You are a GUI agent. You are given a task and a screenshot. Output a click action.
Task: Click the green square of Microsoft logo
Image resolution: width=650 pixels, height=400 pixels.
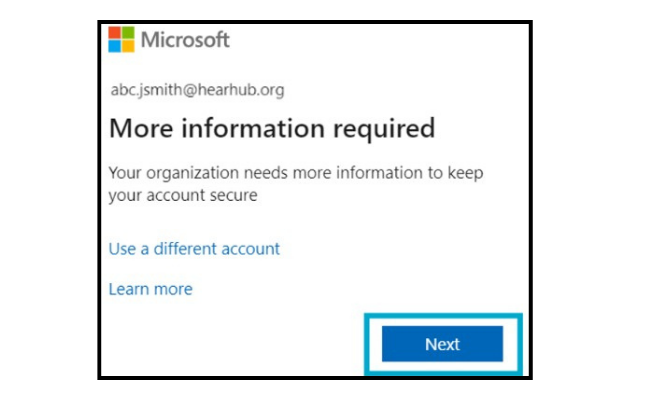coord(128,33)
